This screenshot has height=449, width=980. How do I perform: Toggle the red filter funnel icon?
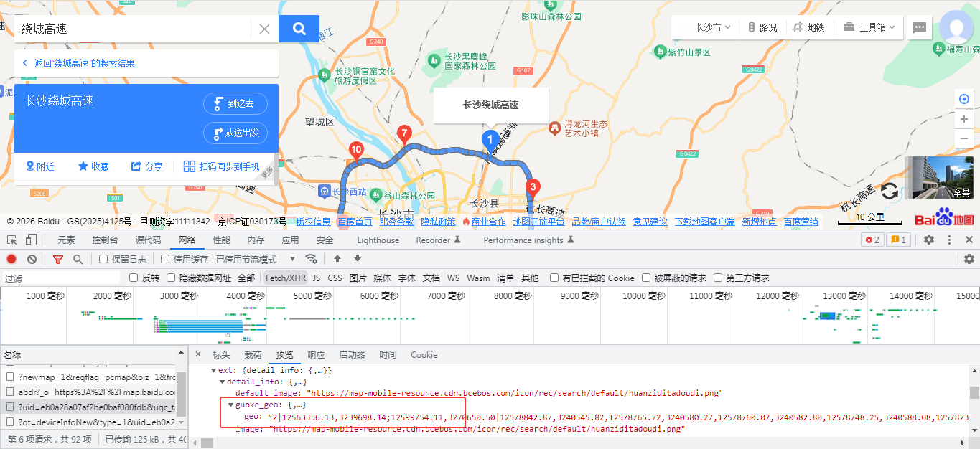(x=58, y=259)
